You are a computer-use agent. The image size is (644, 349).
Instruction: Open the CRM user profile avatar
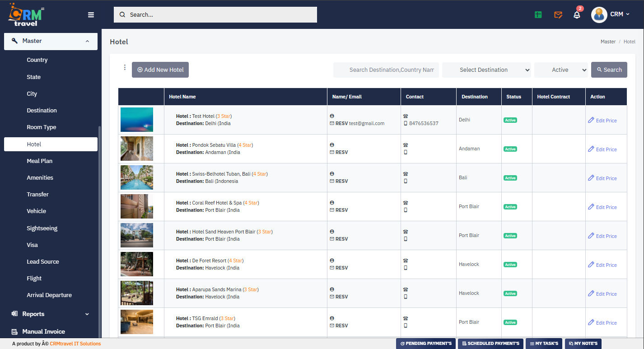click(x=599, y=14)
